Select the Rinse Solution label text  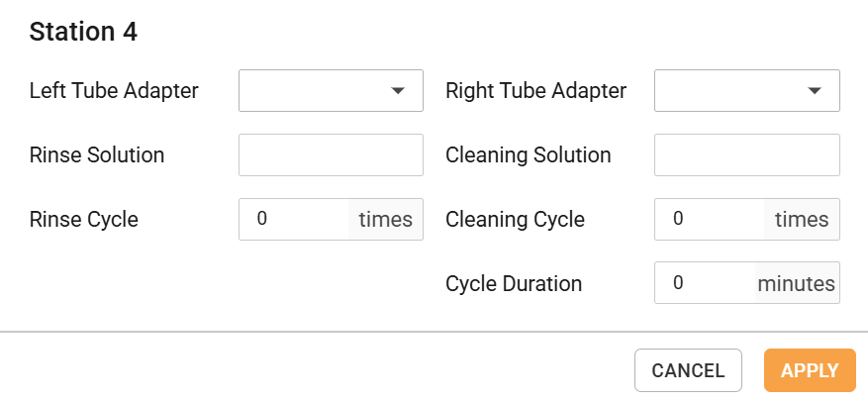[x=97, y=155]
